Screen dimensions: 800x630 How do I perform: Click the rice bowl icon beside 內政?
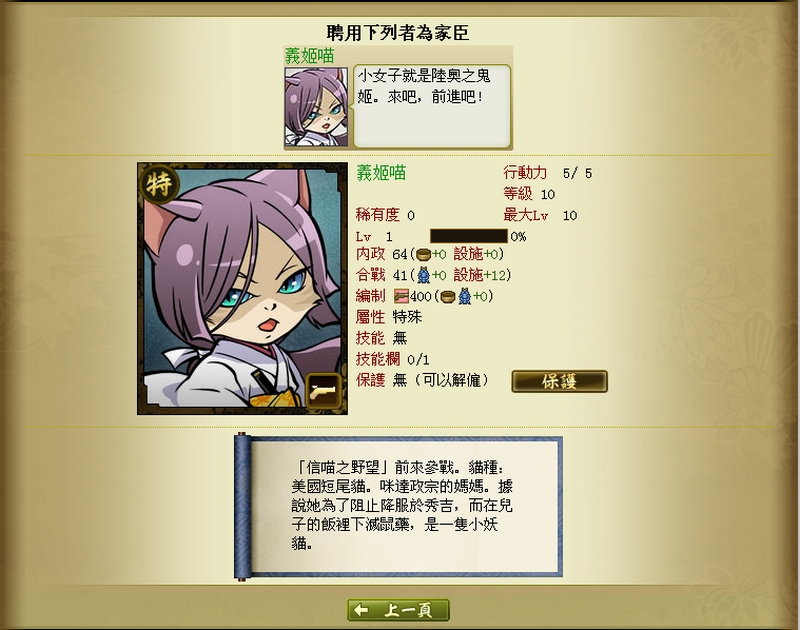click(x=423, y=254)
